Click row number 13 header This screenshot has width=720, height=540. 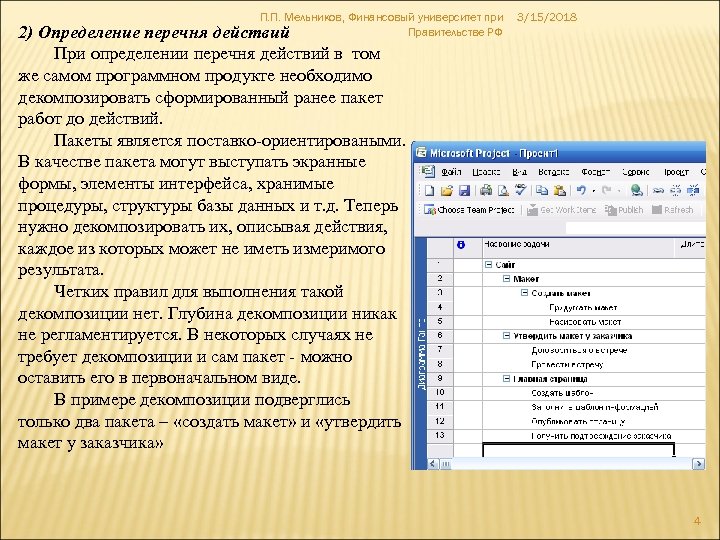point(440,435)
